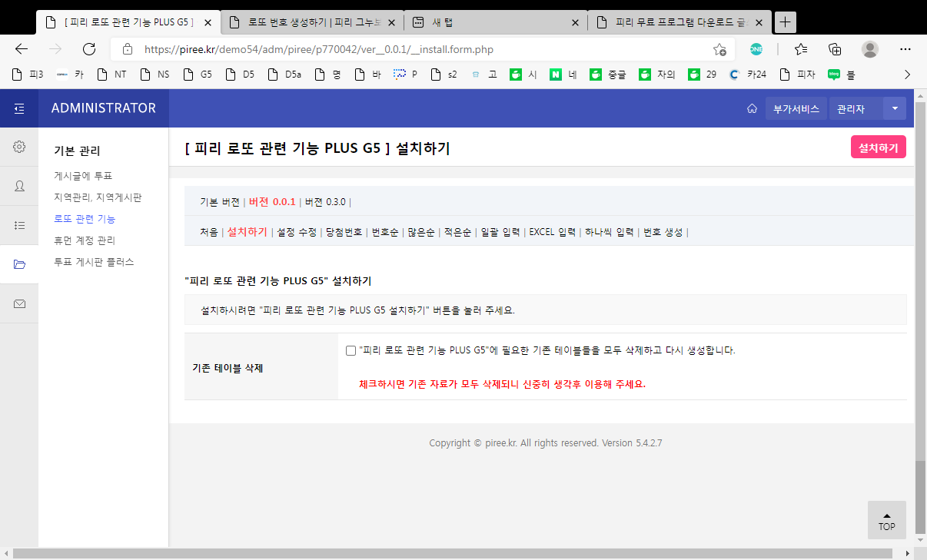Click the pink 설치하기 button
Image resolution: width=927 pixels, height=560 pixels.
[x=878, y=147]
